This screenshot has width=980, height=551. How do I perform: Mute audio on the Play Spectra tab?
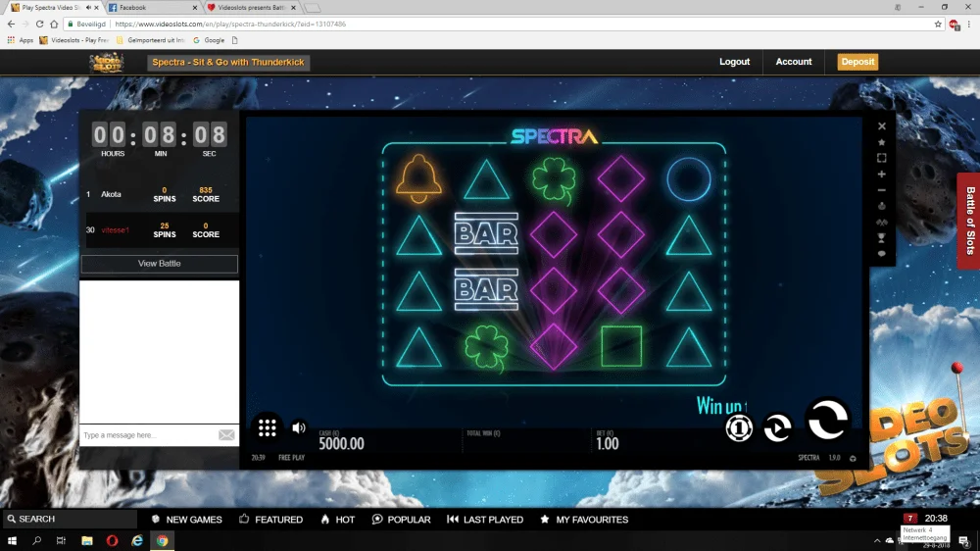pos(88,8)
